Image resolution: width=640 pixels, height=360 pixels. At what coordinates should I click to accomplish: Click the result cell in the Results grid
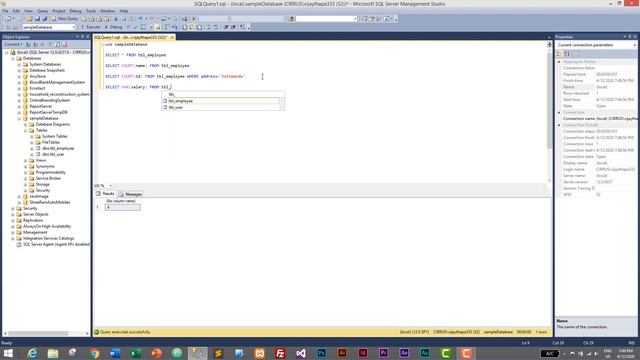pyautogui.click(x=123, y=207)
